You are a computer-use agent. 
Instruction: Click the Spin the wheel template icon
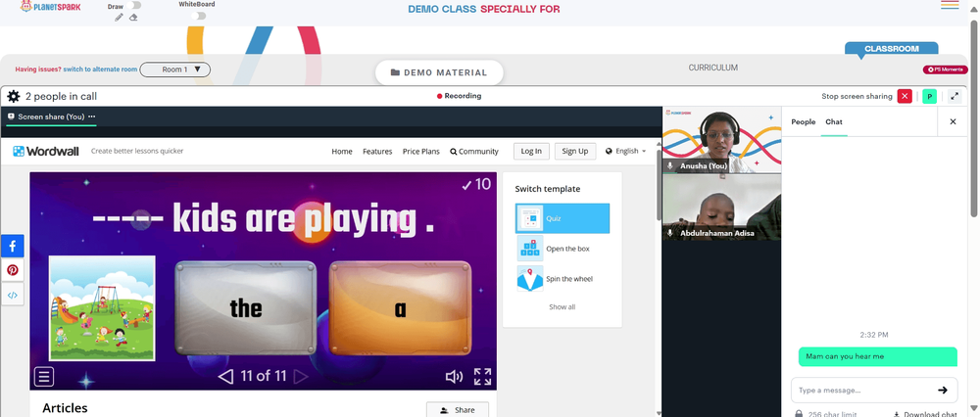(x=529, y=278)
